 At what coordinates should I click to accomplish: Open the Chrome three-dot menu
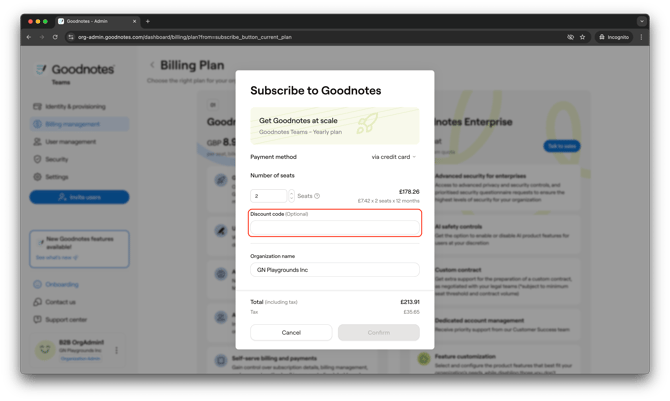point(642,37)
